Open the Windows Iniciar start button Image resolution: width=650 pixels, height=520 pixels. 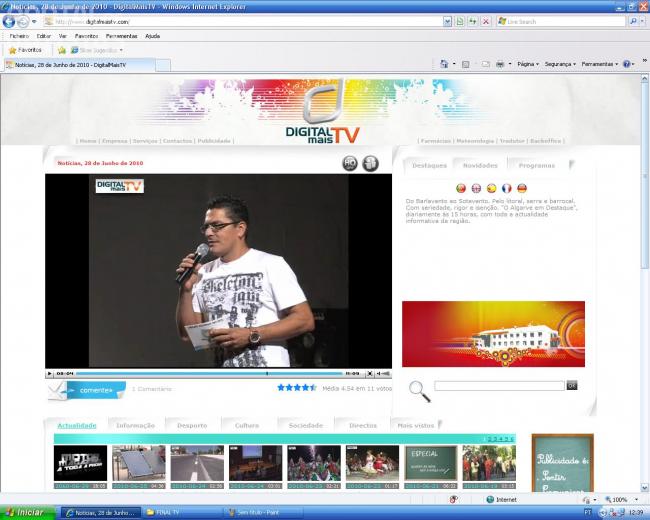click(28, 513)
